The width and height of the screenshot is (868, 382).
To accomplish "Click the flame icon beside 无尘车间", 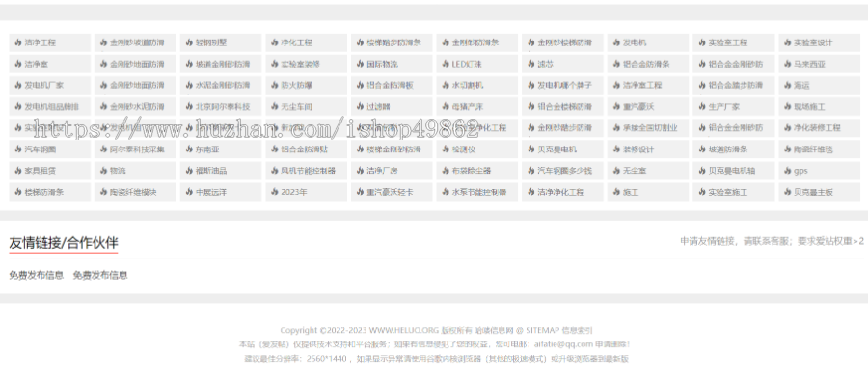I will click(x=275, y=107).
